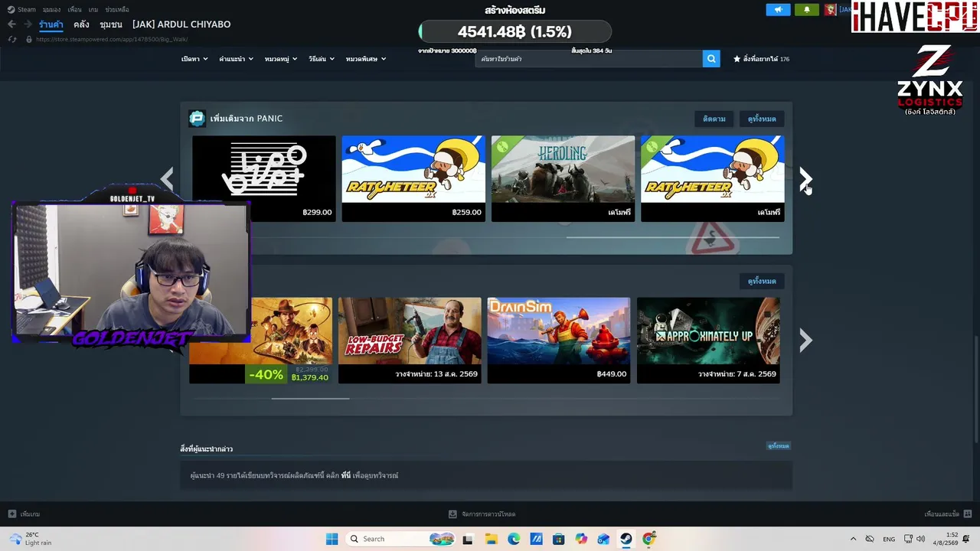Open the Steam menu in the menu bar

[27, 9]
